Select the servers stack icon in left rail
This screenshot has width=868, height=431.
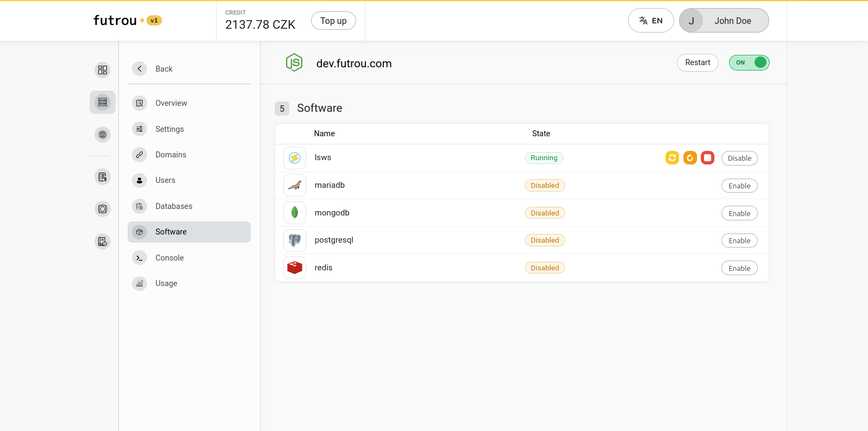click(x=103, y=102)
